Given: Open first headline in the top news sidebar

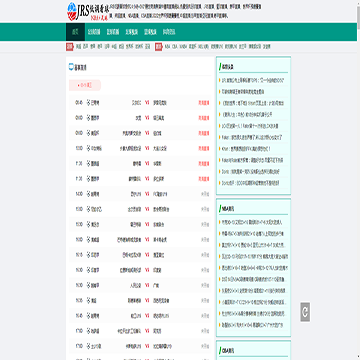Looking at the screenshot, I should pyautogui.click(x=252, y=80).
